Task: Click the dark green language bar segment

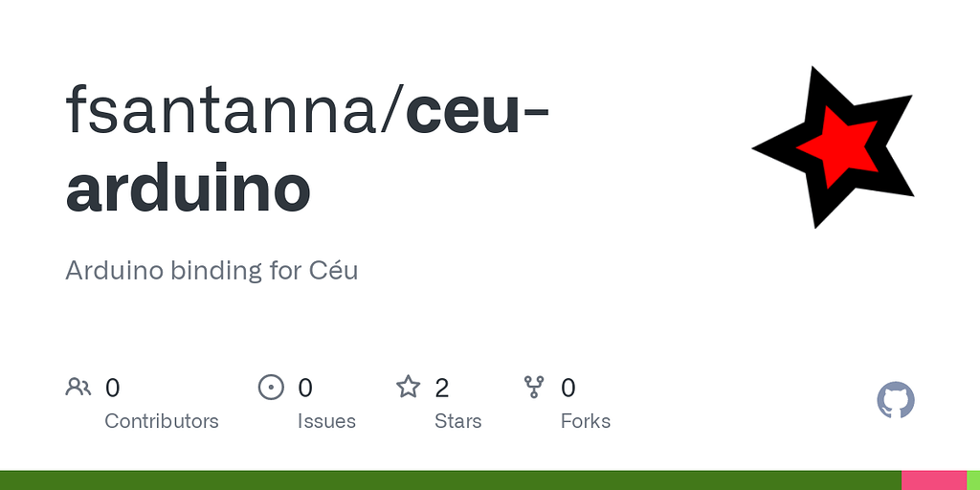Action: [450, 479]
